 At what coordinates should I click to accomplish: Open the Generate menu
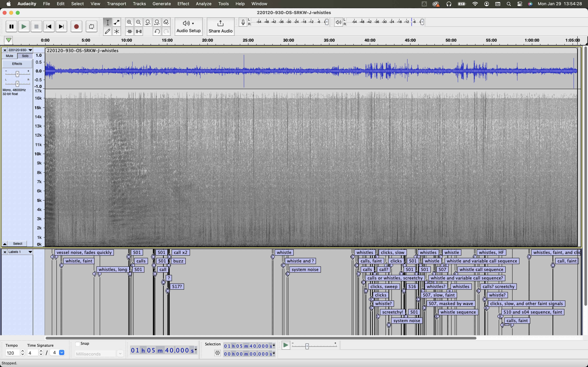[x=162, y=4]
